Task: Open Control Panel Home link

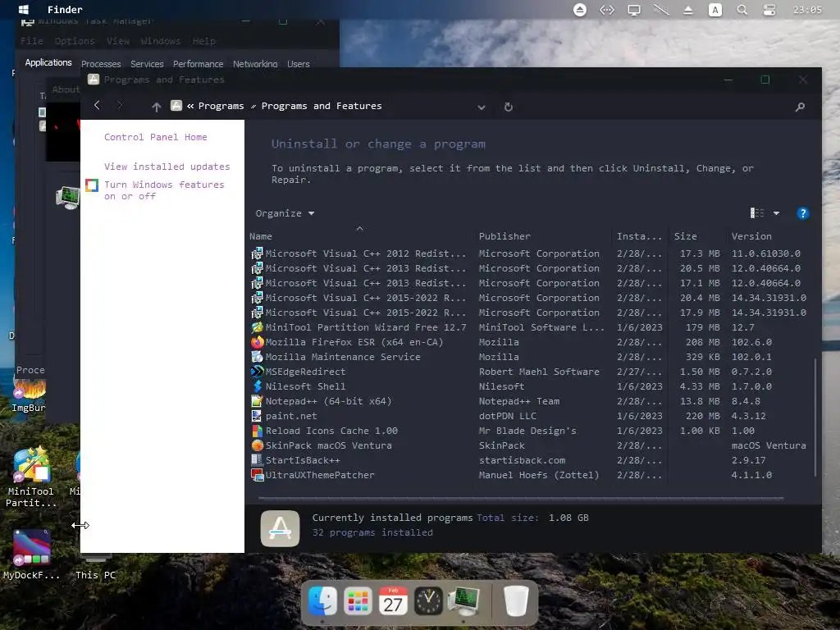Action: coord(155,137)
